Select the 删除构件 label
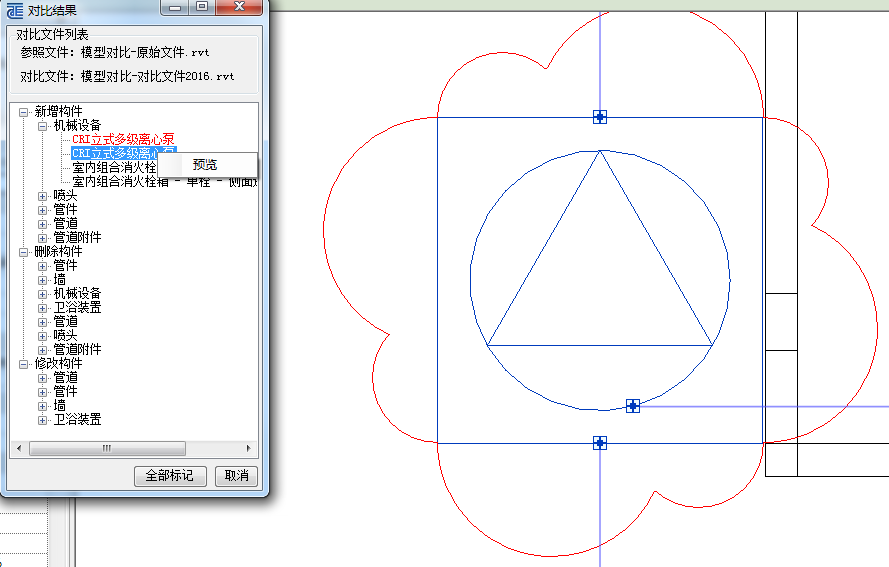Image resolution: width=889 pixels, height=567 pixels. (x=58, y=252)
